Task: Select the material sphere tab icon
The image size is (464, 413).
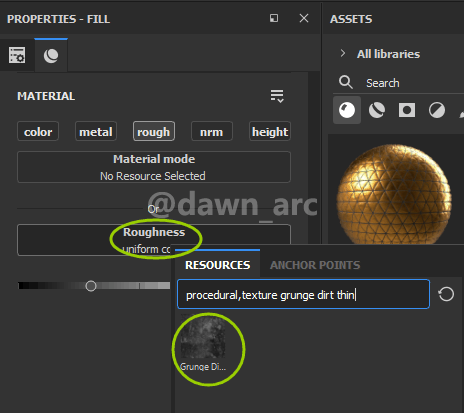Action: coord(51,55)
